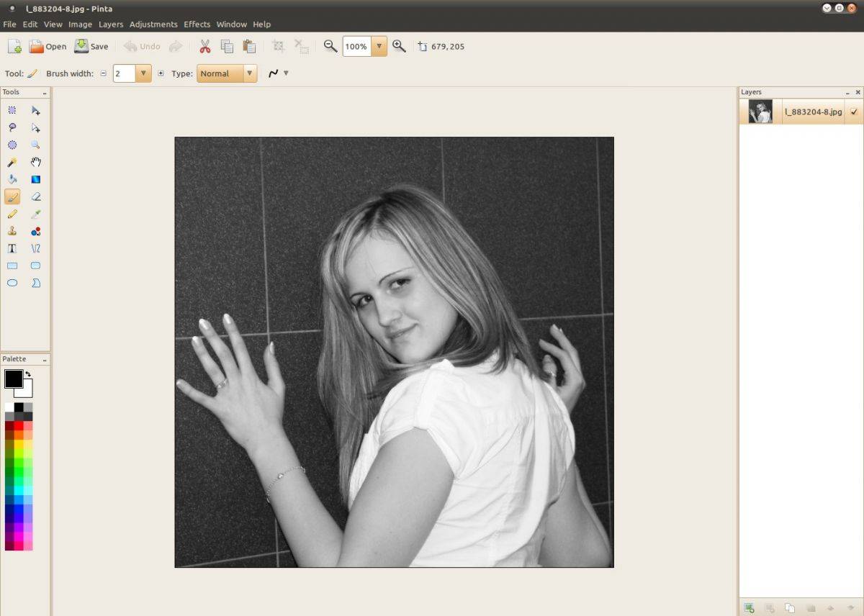
Task: Select the Paint Bucket fill tool
Action: (12, 180)
